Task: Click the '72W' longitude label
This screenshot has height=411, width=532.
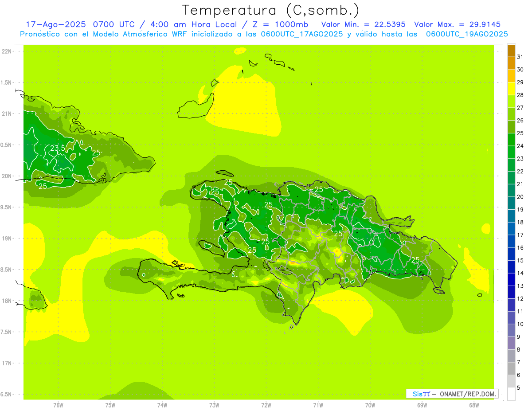Action: click(266, 405)
